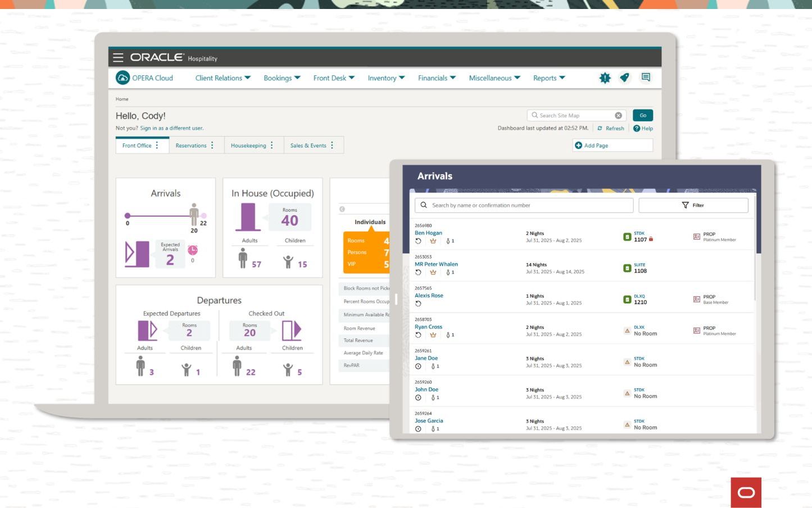Open Jose Garcia's reservation link
812x508 pixels.
(x=429, y=420)
